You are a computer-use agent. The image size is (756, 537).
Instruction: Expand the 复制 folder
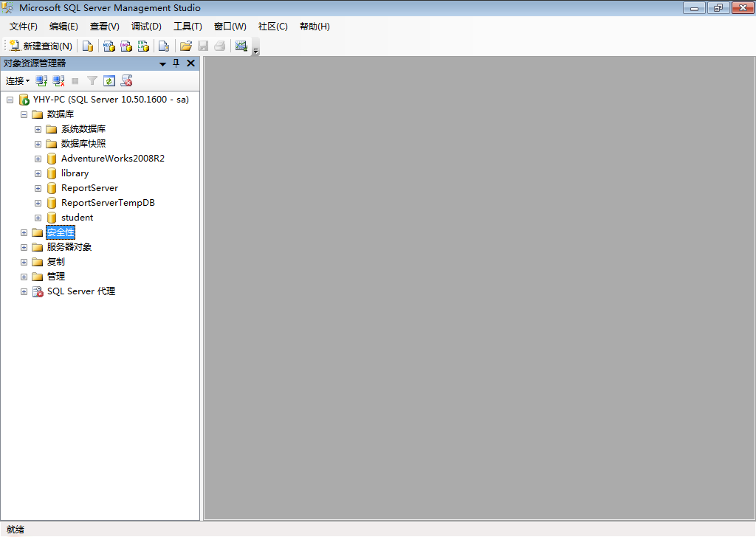[24, 262]
